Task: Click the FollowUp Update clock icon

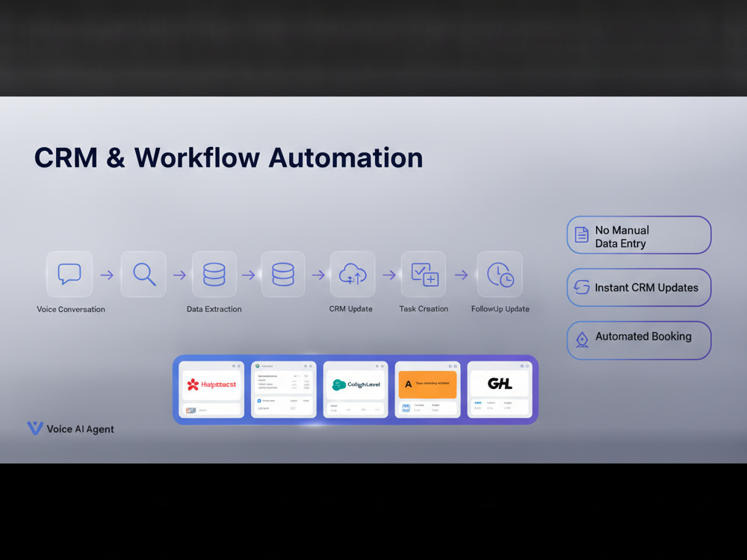Action: 500,274
